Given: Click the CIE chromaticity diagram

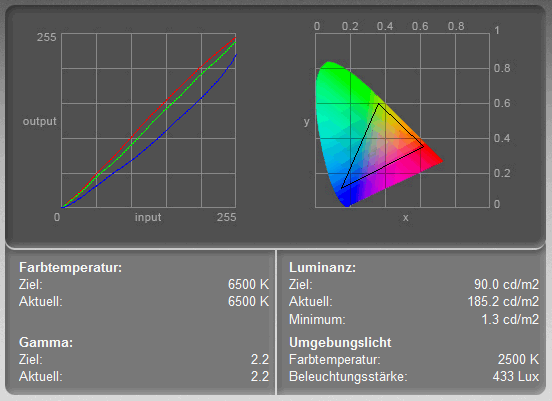Looking at the screenshot, I should (x=379, y=134).
